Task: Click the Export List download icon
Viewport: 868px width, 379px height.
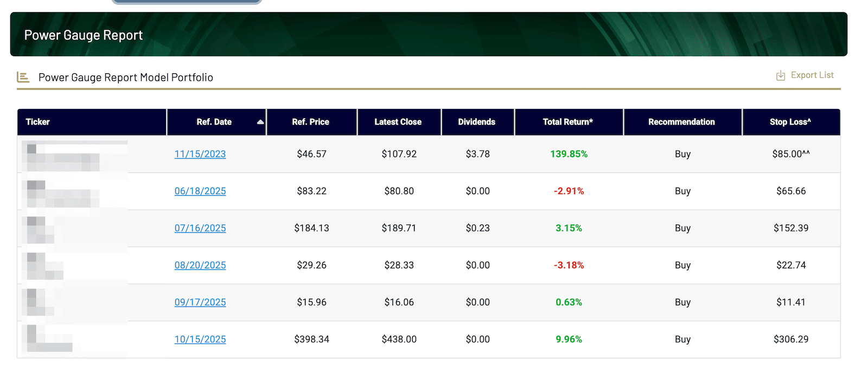Action: 781,75
